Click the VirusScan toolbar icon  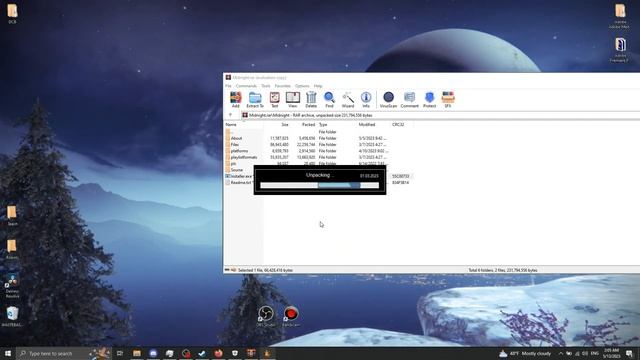pyautogui.click(x=388, y=99)
